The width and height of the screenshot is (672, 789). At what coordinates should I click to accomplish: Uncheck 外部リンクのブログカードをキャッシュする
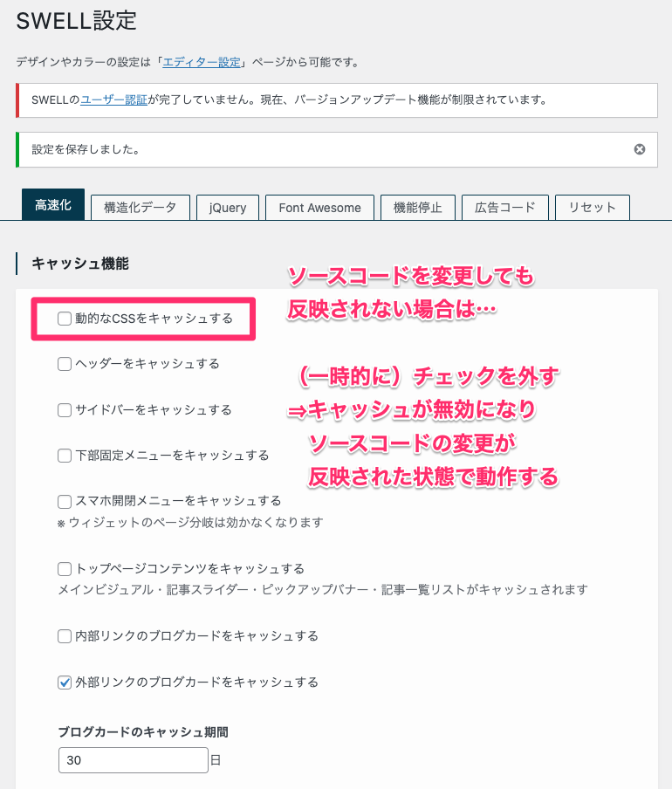click(x=65, y=683)
